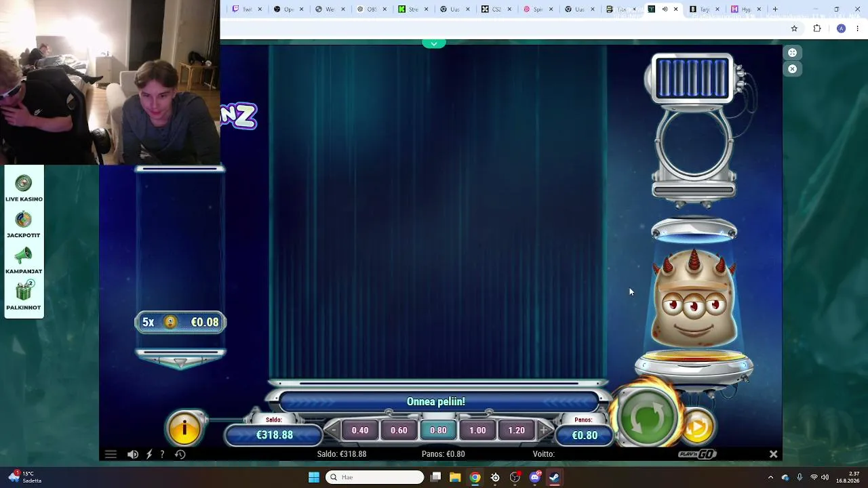Switch to the Kick streaming tab

[x=414, y=9]
